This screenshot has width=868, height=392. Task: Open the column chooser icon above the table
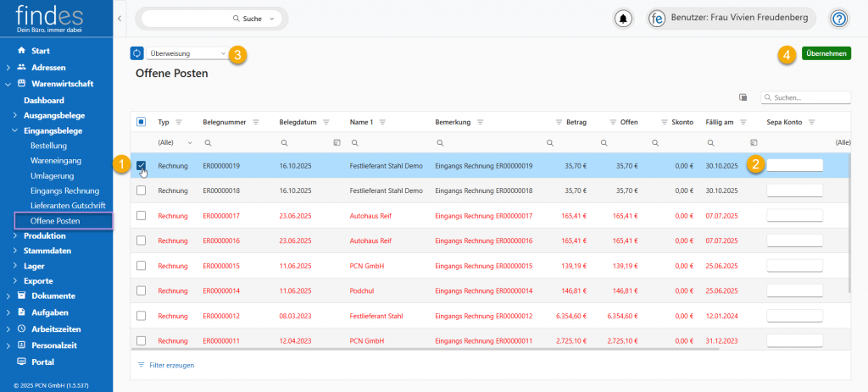point(743,97)
